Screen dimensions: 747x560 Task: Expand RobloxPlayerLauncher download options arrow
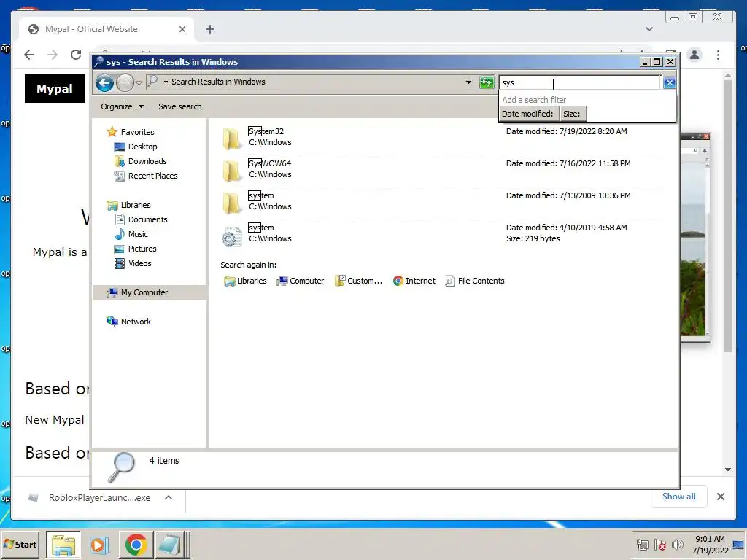tap(169, 497)
